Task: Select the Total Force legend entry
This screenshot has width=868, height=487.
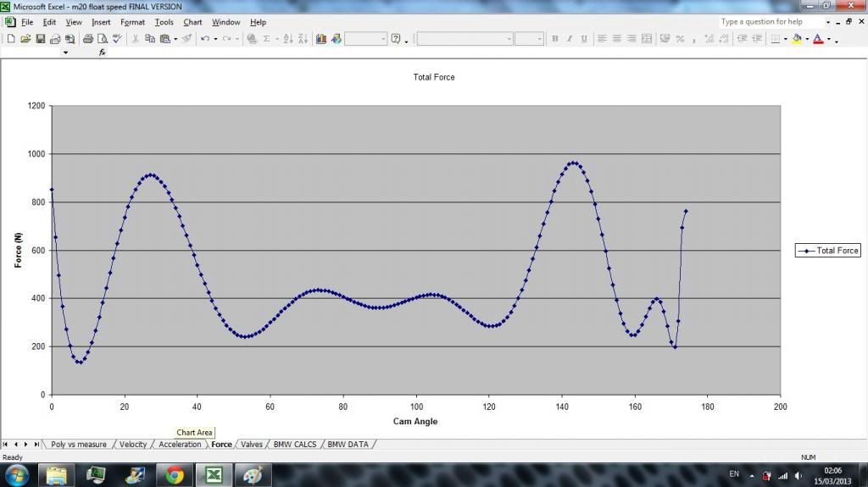Action: click(x=828, y=251)
